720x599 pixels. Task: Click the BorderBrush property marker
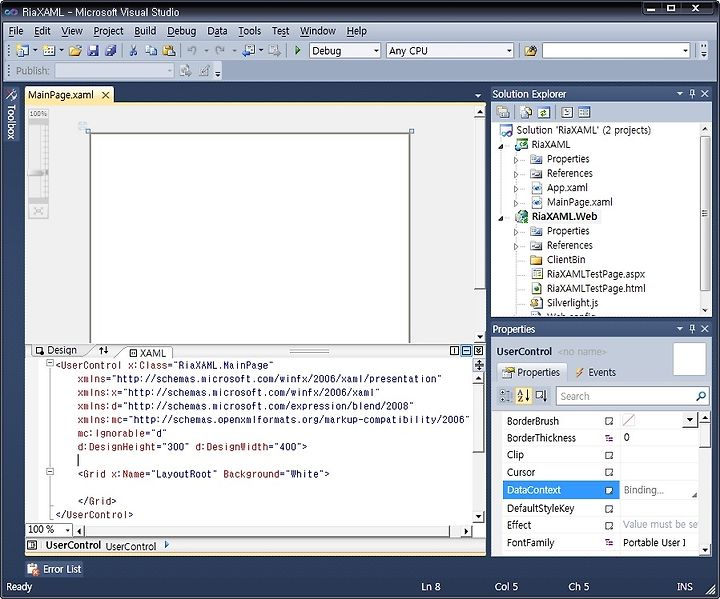coord(609,421)
